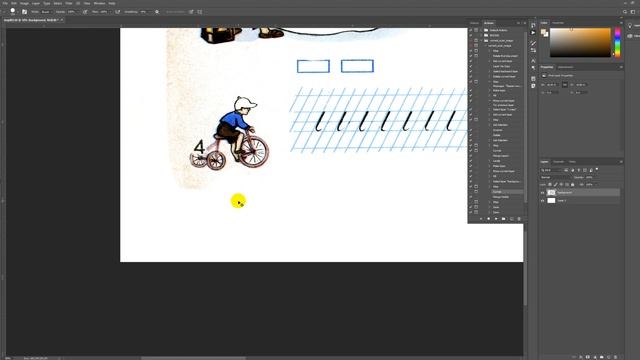640x360 pixels.
Task: Begin recording an action
Action: (488, 219)
